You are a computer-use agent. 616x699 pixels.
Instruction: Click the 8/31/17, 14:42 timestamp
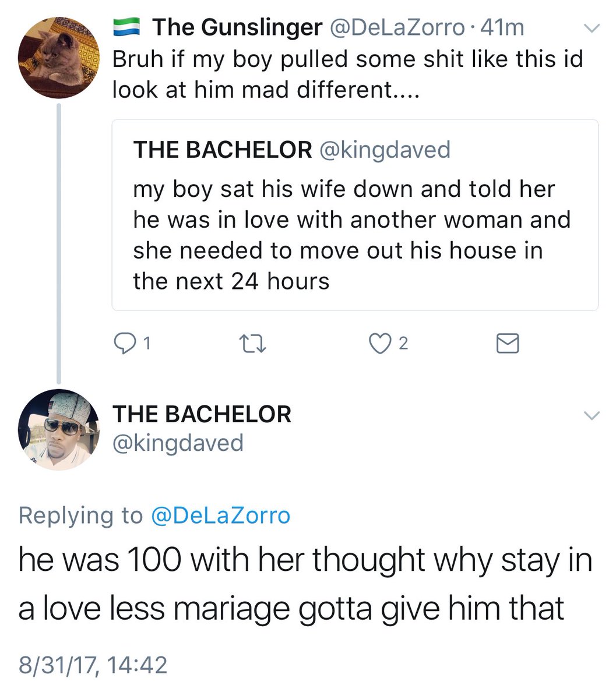tap(93, 665)
